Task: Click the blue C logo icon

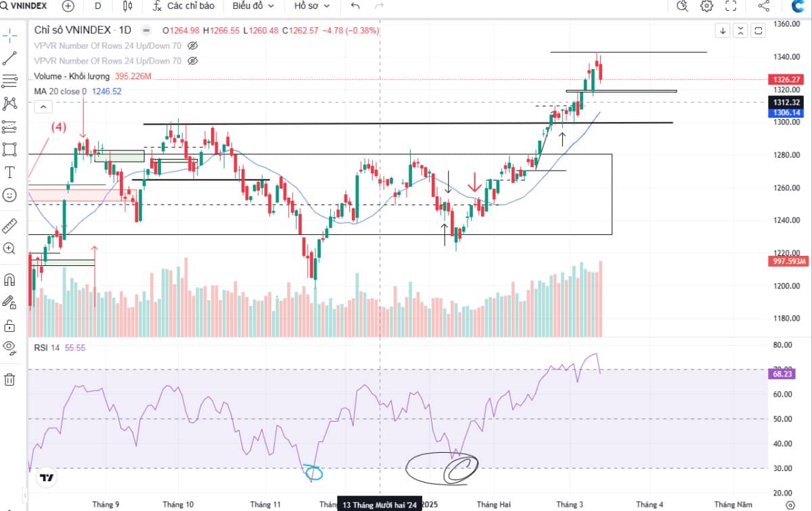Action: [x=797, y=6]
